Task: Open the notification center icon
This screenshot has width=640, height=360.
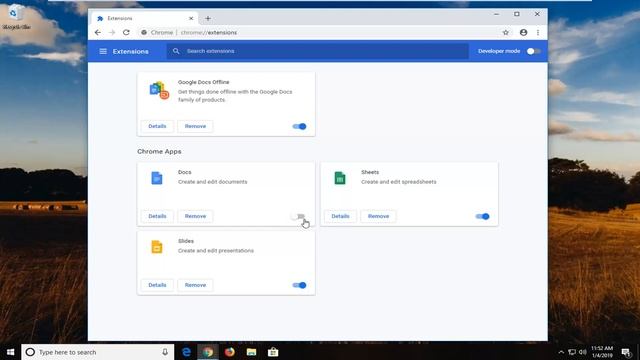Action: (x=627, y=352)
